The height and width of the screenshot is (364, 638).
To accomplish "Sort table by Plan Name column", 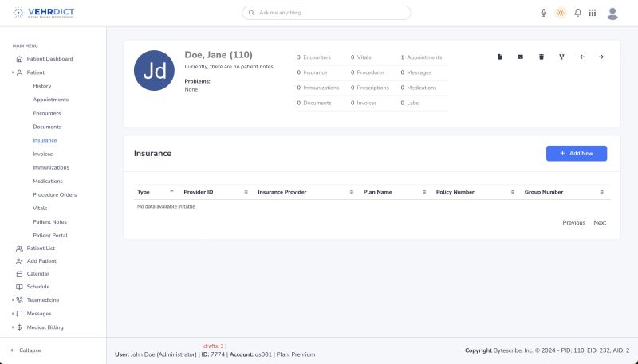I will (x=424, y=192).
